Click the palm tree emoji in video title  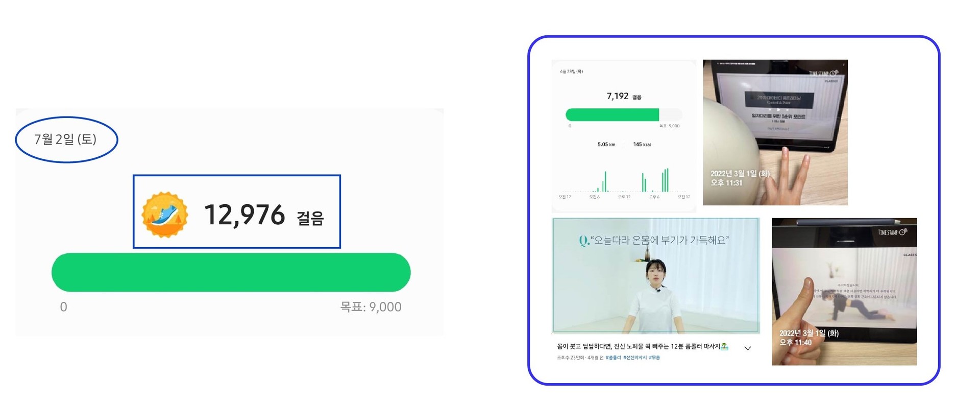click(724, 346)
